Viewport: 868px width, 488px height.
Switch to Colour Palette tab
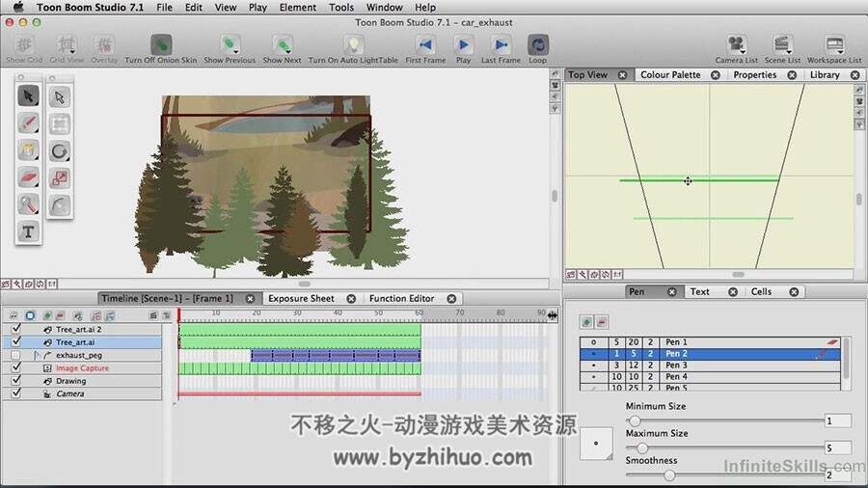click(x=670, y=74)
